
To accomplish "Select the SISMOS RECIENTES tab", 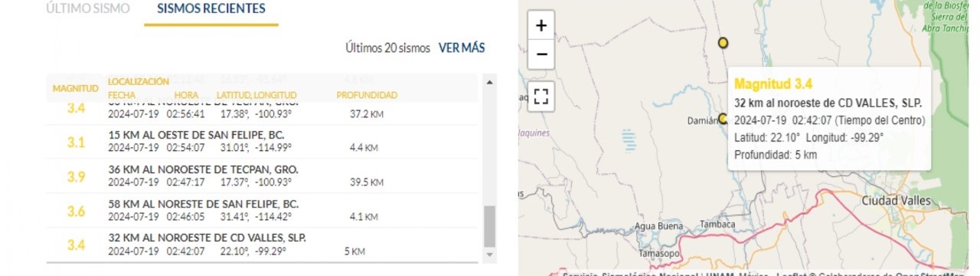I will (x=211, y=9).
